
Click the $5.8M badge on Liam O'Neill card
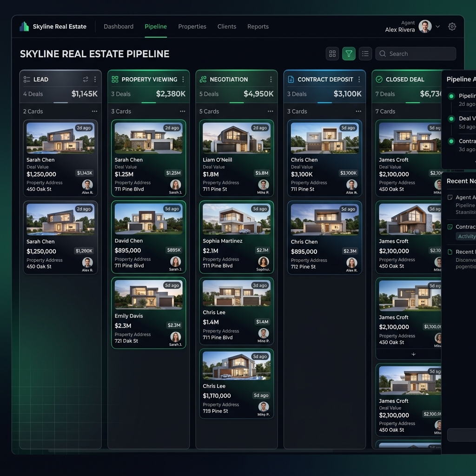coord(262,173)
